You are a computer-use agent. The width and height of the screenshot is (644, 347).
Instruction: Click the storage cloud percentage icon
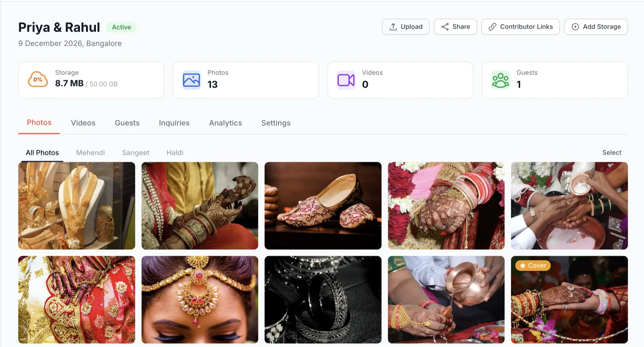click(38, 79)
